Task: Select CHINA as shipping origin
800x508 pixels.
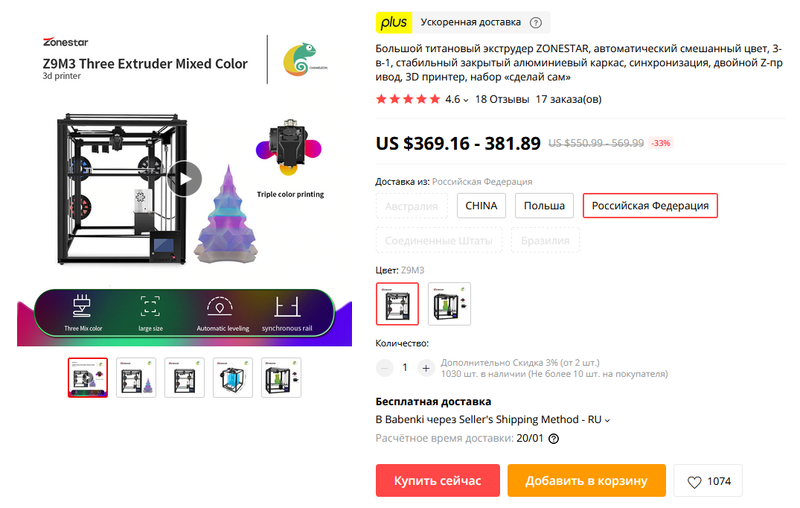Action: click(481, 206)
